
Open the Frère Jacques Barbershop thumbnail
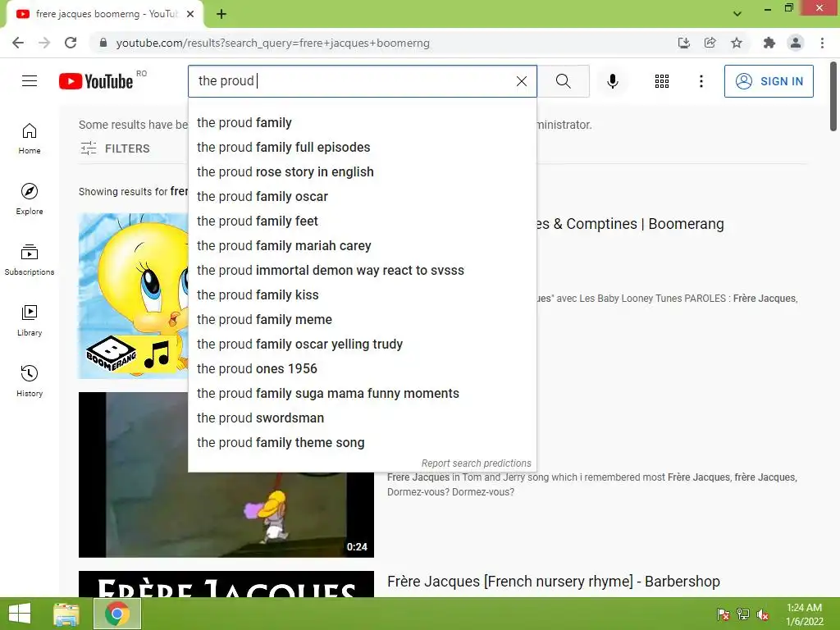(226, 584)
